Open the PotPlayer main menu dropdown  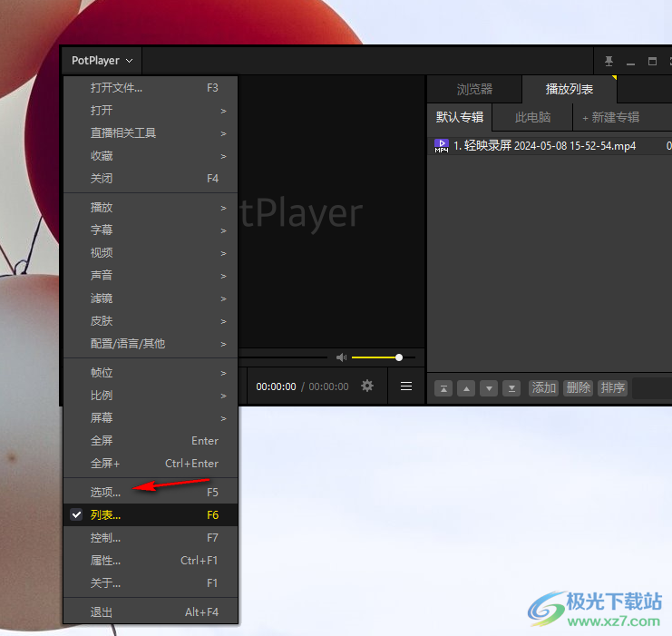(x=102, y=61)
